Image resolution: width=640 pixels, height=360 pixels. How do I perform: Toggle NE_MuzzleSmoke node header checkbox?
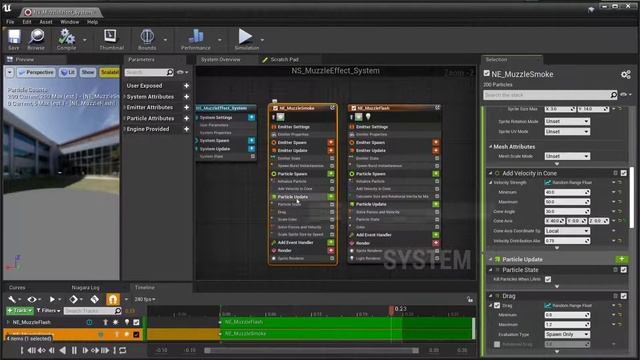click(x=276, y=108)
